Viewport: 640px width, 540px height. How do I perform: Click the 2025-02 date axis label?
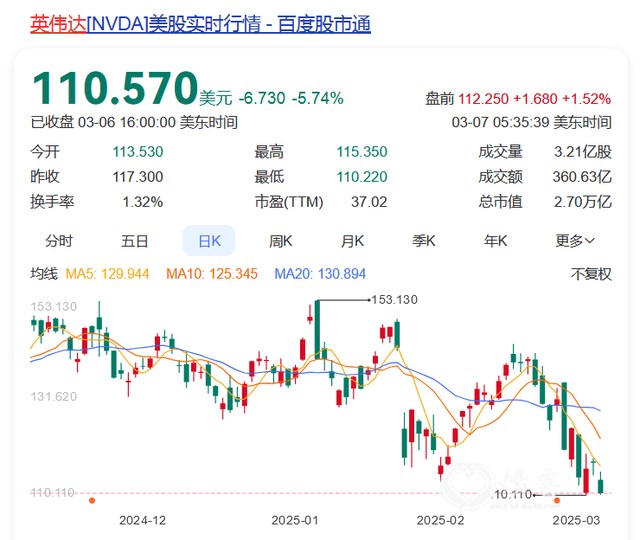pos(440,520)
